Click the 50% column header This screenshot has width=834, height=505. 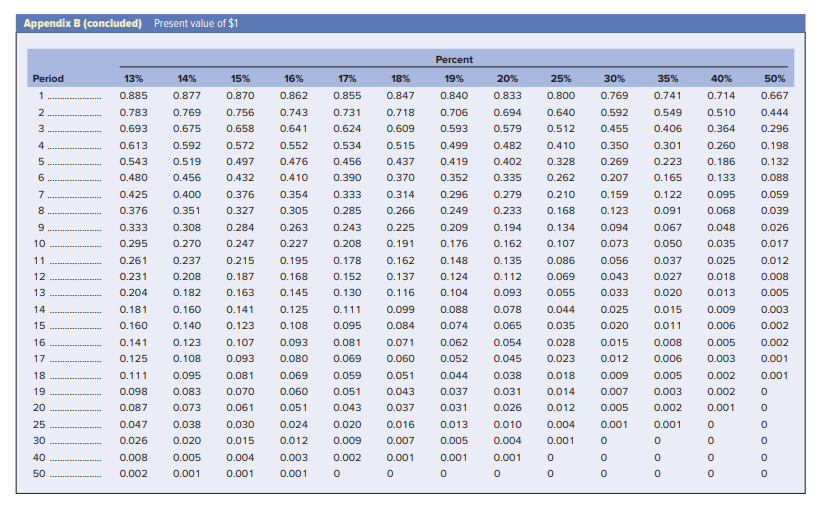pyautogui.click(x=774, y=79)
